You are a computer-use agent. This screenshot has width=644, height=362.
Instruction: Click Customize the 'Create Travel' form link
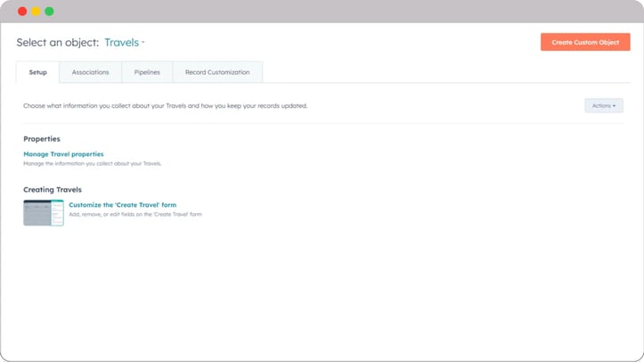122,204
